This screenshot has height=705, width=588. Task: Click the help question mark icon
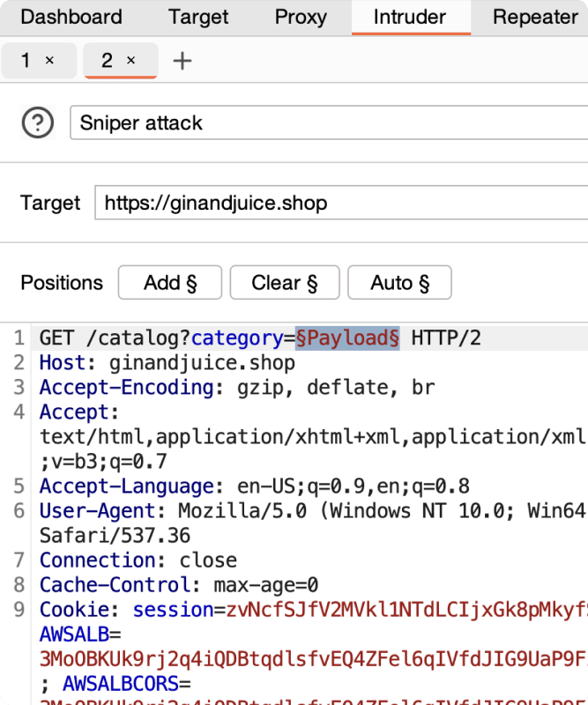(37, 123)
